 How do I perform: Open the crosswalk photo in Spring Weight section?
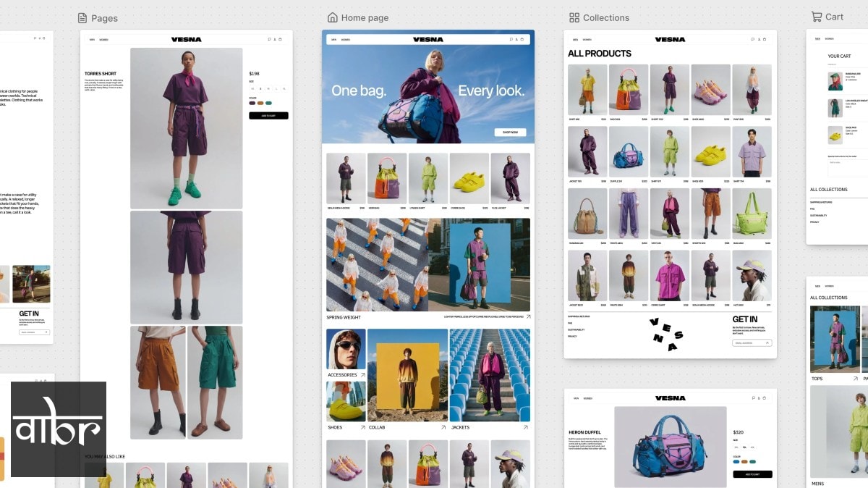(377, 265)
